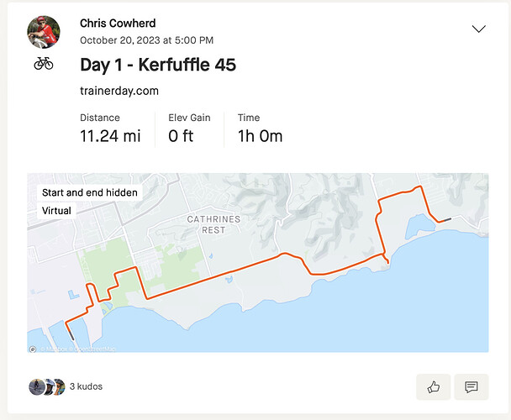Click the October 20, 2023 timestamp

pos(146,40)
